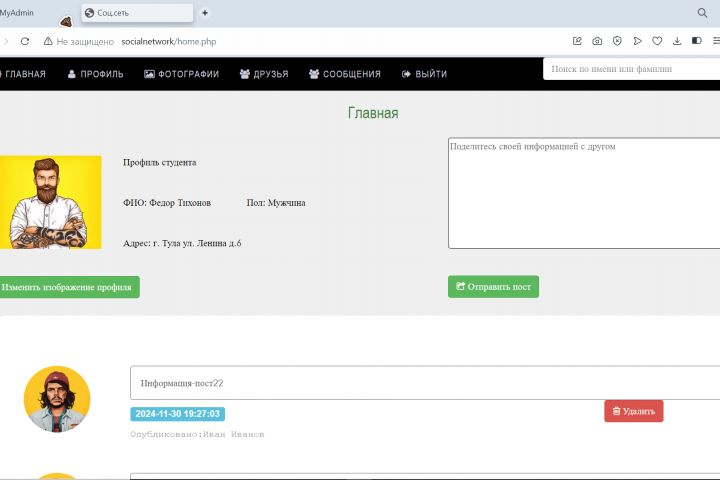Open the СООБЩЕНИЯ menu item
720x480 pixels.
click(345, 74)
